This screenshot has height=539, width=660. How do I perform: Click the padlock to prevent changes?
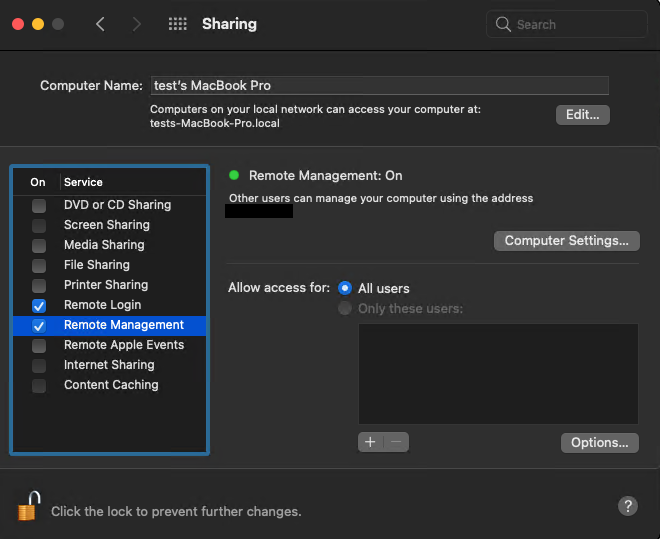[29, 506]
